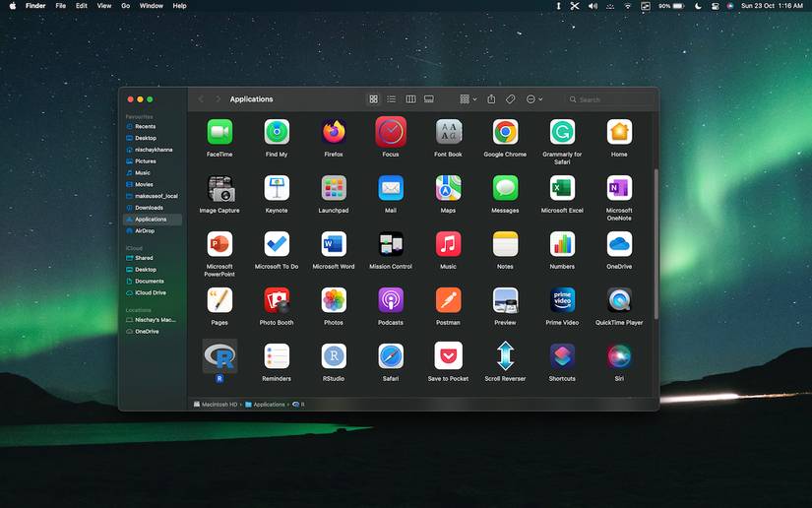Select the Numbers app icon
The height and width of the screenshot is (508, 812).
tap(562, 244)
